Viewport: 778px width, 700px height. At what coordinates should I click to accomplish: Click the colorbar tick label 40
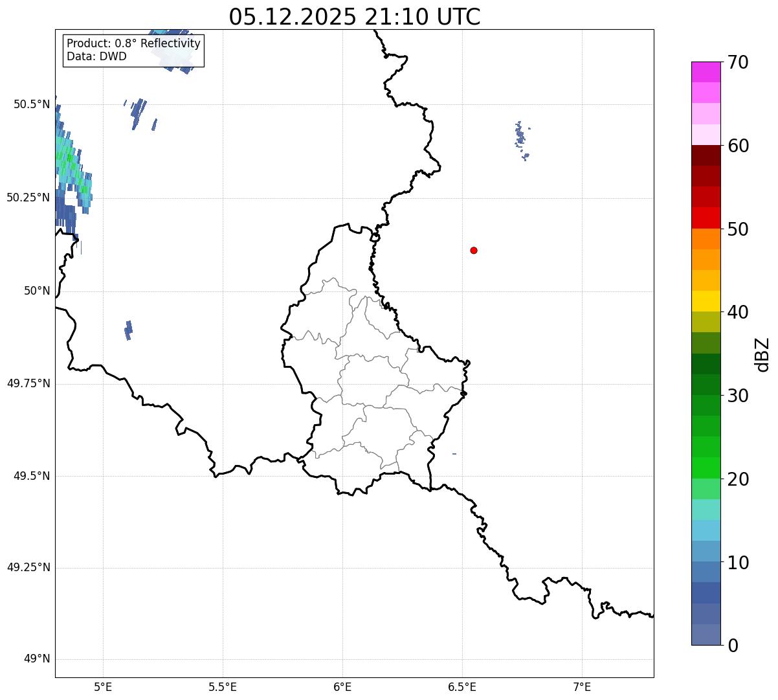[x=738, y=313]
